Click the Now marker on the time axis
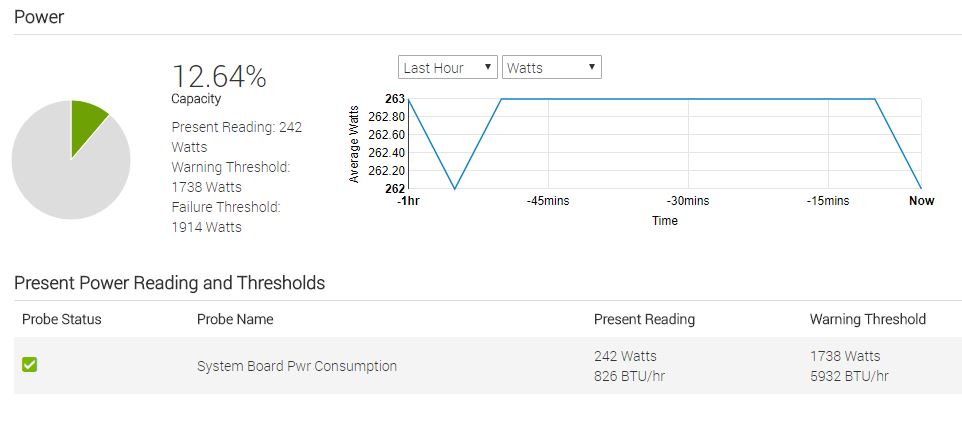This screenshot has height=422, width=962. (921, 201)
